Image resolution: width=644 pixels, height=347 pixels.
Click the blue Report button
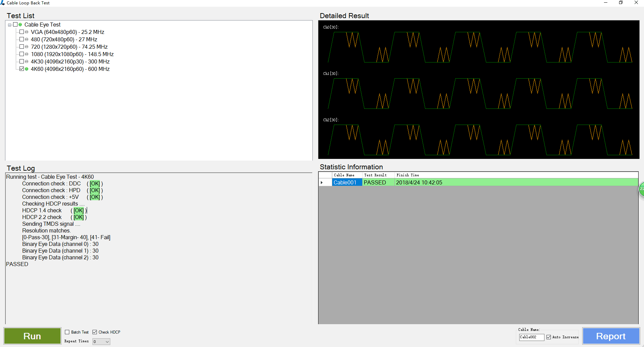click(x=611, y=336)
